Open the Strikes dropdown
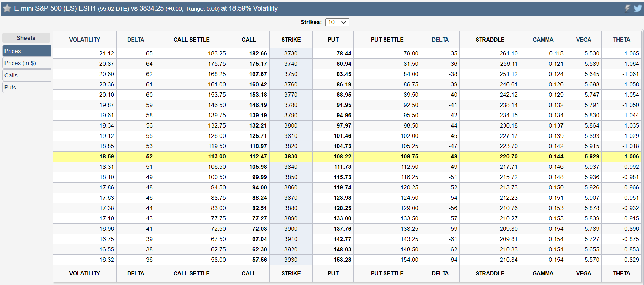The width and height of the screenshot is (644, 285). (337, 22)
